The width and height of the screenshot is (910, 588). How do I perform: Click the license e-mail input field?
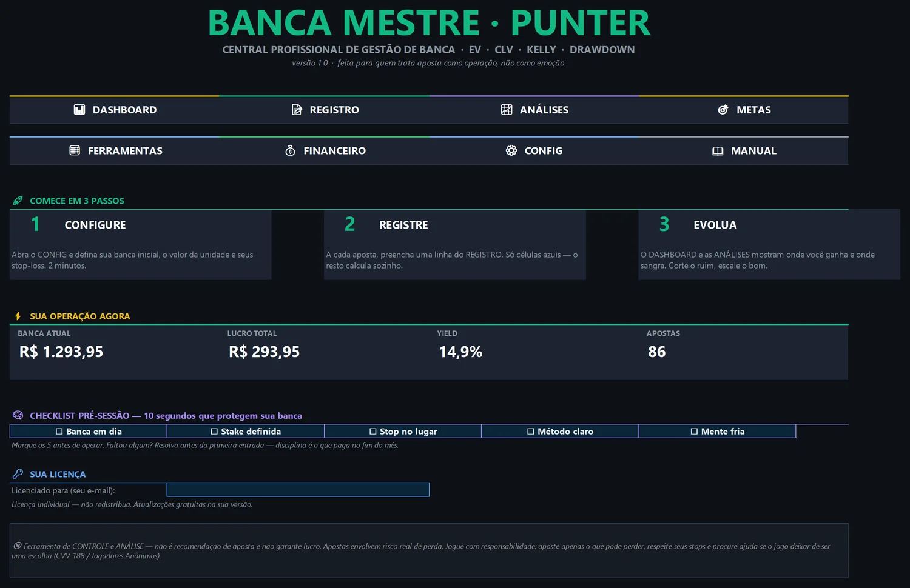pyautogui.click(x=298, y=490)
